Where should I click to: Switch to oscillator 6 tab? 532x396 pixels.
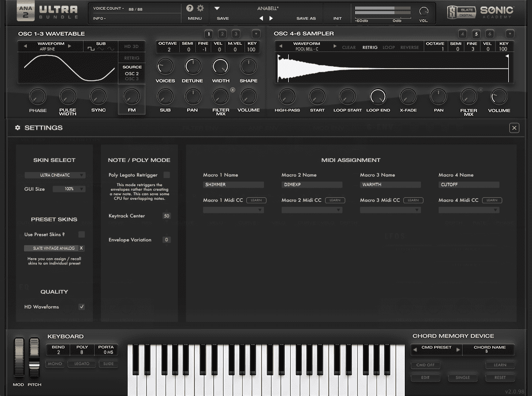tap(489, 34)
